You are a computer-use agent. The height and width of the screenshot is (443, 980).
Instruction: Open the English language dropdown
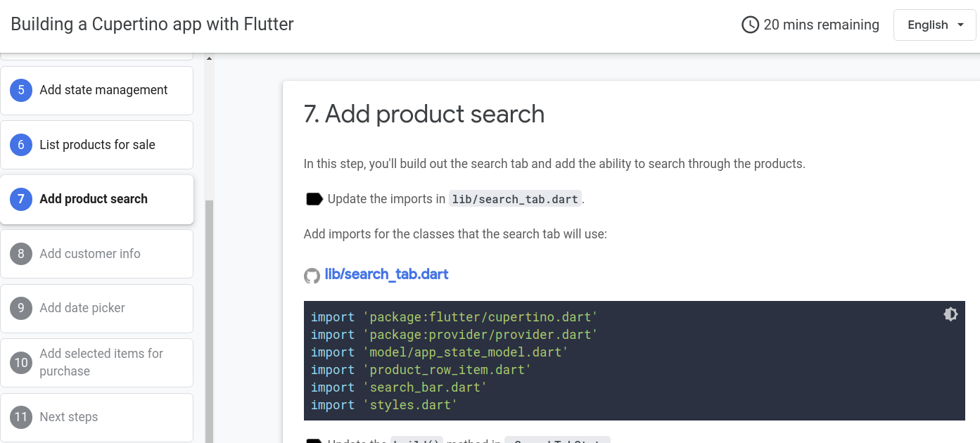[934, 25]
